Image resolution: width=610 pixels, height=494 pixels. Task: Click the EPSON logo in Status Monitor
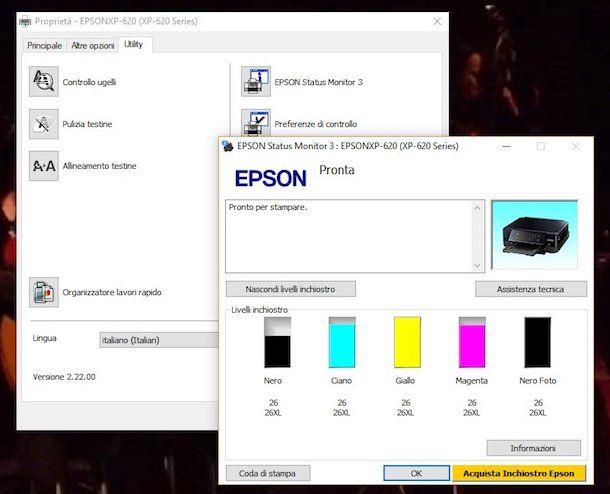point(271,179)
